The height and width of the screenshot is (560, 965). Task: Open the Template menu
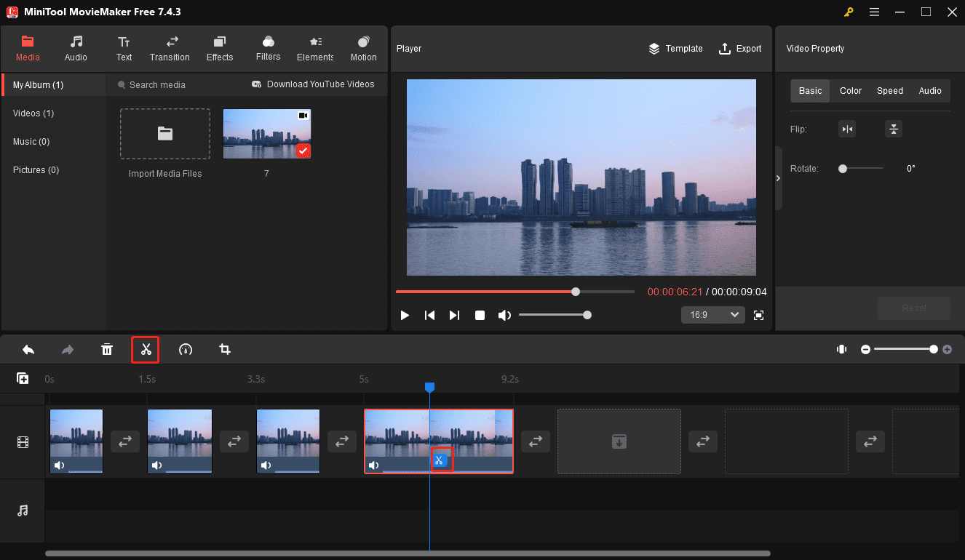tap(675, 49)
